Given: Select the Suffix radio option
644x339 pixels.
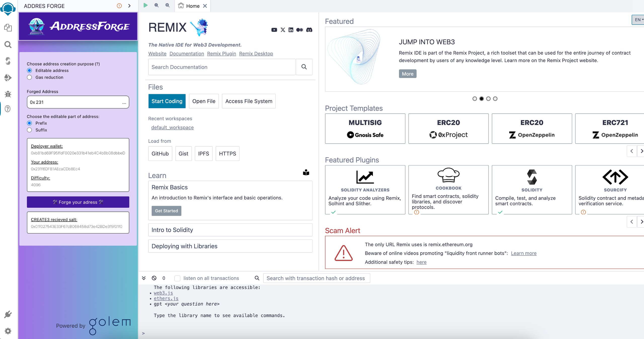Looking at the screenshot, I should point(29,130).
